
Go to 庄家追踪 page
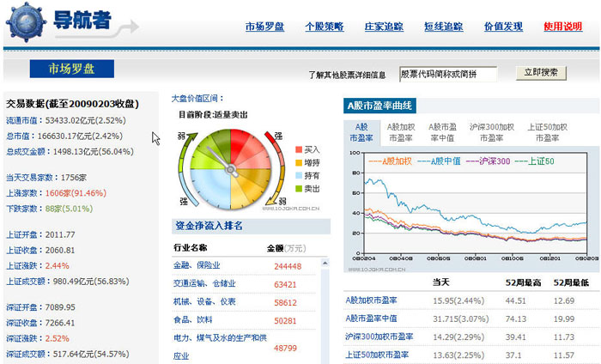point(383,27)
